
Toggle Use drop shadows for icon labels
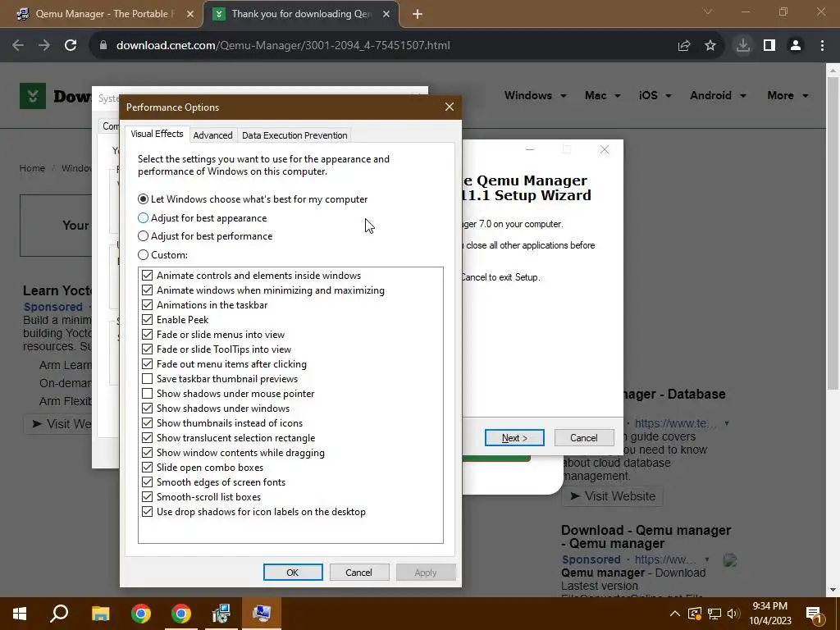coord(147,512)
